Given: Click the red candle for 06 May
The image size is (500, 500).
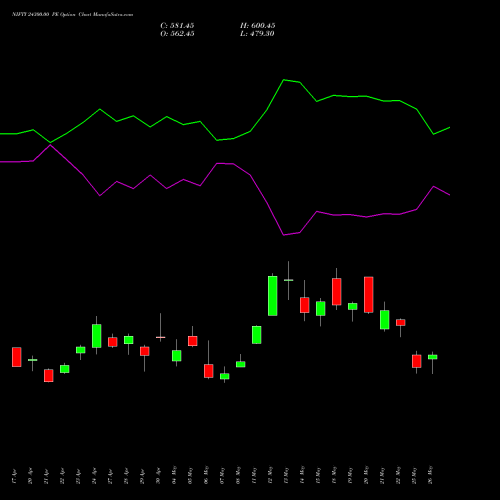Looking at the screenshot, I should [x=209, y=371].
